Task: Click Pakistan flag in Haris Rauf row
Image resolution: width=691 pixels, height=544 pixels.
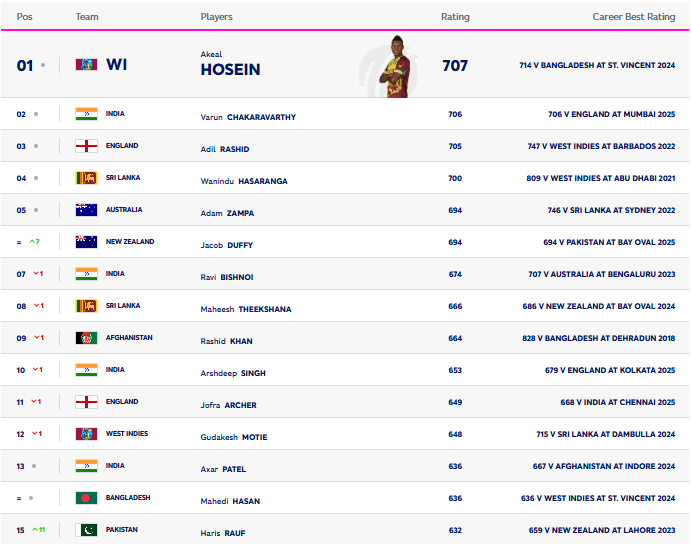Action: tap(86, 530)
